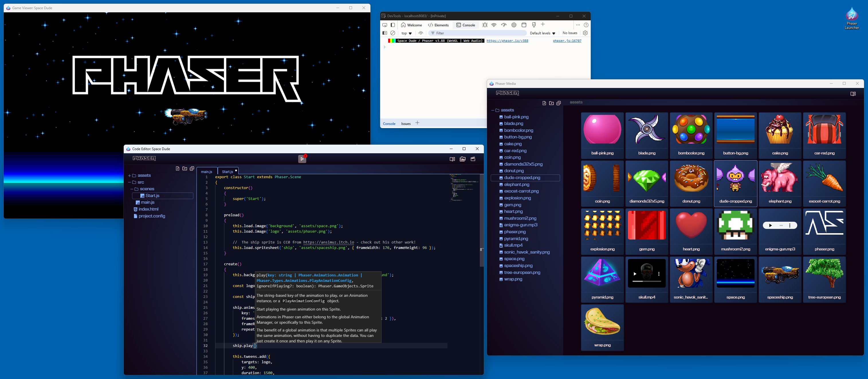Expand the assets folder in Code Editor tree
This screenshot has width=868, height=379.
click(x=129, y=176)
